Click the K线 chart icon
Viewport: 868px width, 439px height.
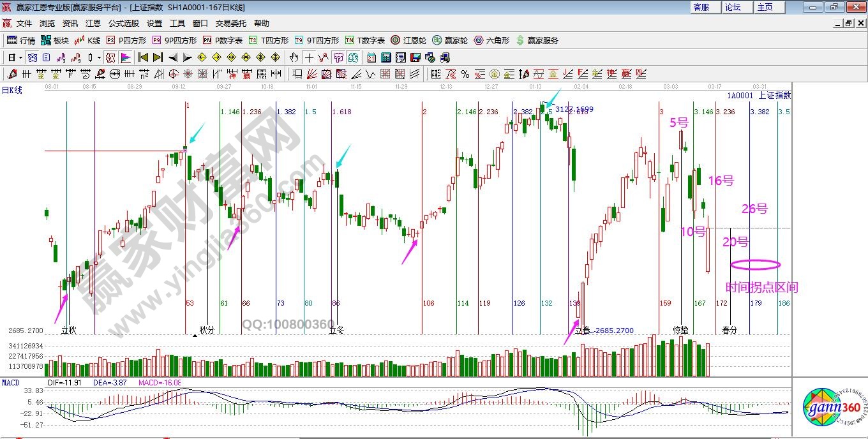point(87,40)
